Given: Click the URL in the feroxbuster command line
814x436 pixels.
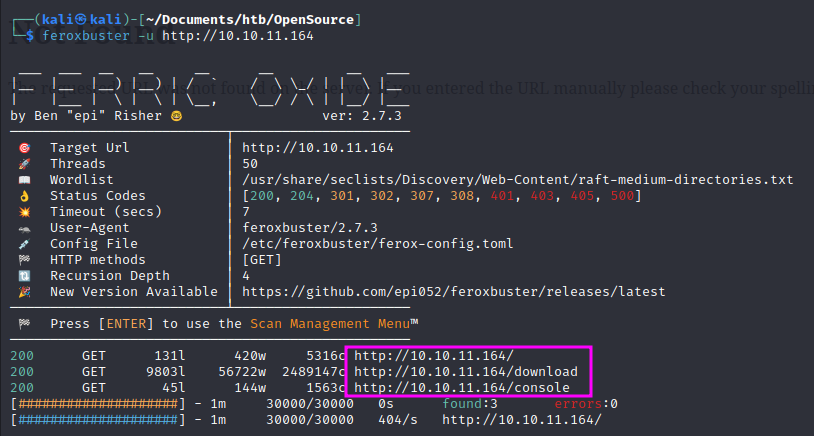Looking at the screenshot, I should tap(238, 36).
